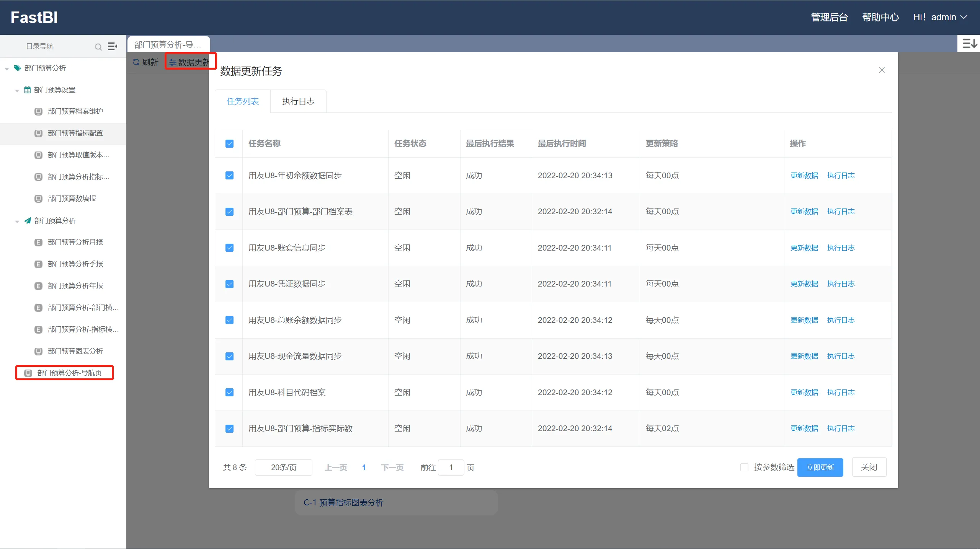Screen dimensions: 980x549
Task: Open 部门预算分析指标... tree item
Action: pos(78,177)
